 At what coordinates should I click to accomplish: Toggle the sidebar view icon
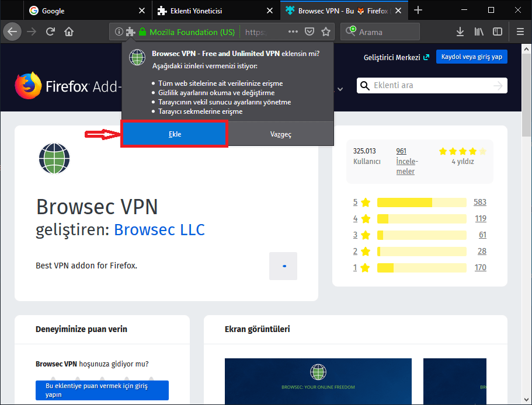point(498,32)
